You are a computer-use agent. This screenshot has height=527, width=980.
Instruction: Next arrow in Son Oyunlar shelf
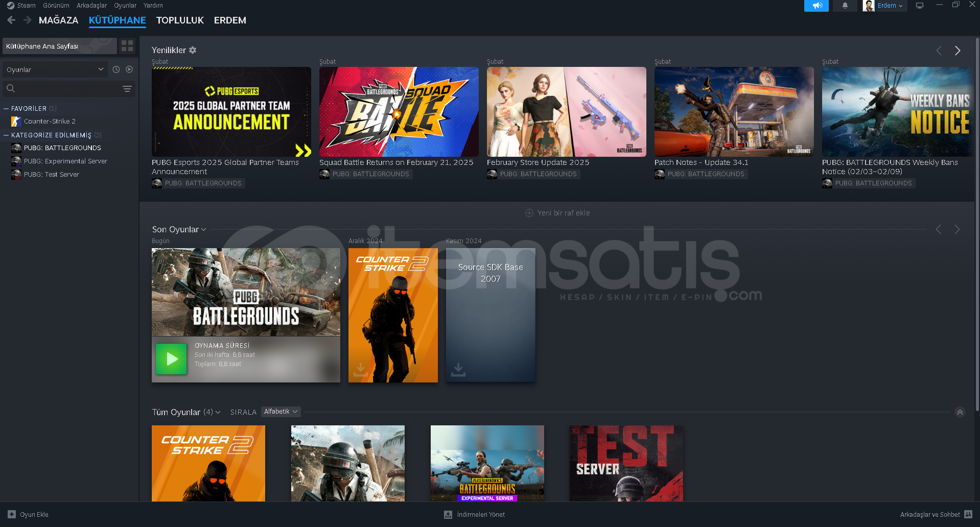[x=957, y=230]
